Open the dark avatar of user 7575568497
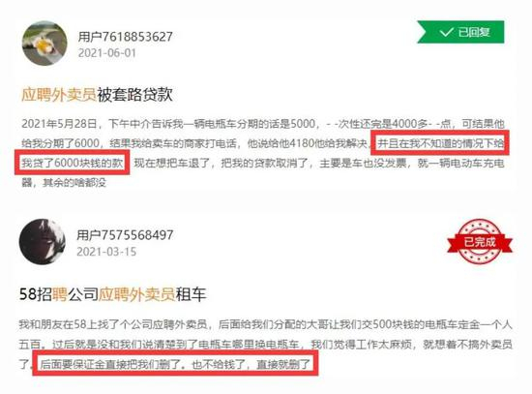The width and height of the screenshot is (532, 394). (42, 242)
